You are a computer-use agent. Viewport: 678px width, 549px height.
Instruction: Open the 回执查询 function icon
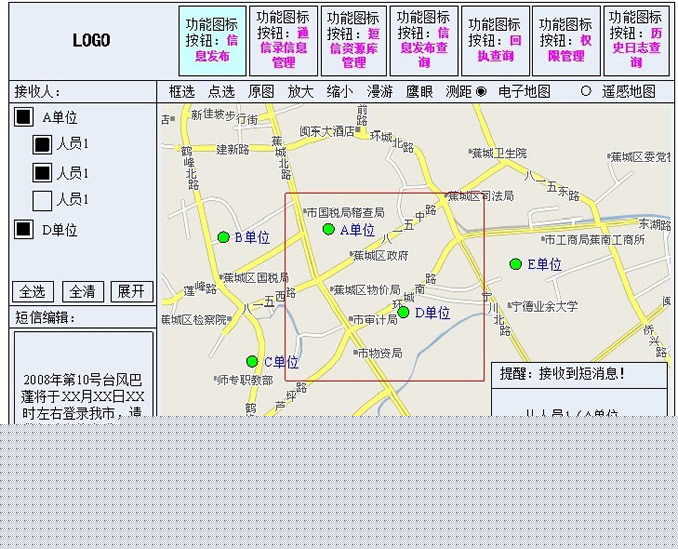point(495,41)
